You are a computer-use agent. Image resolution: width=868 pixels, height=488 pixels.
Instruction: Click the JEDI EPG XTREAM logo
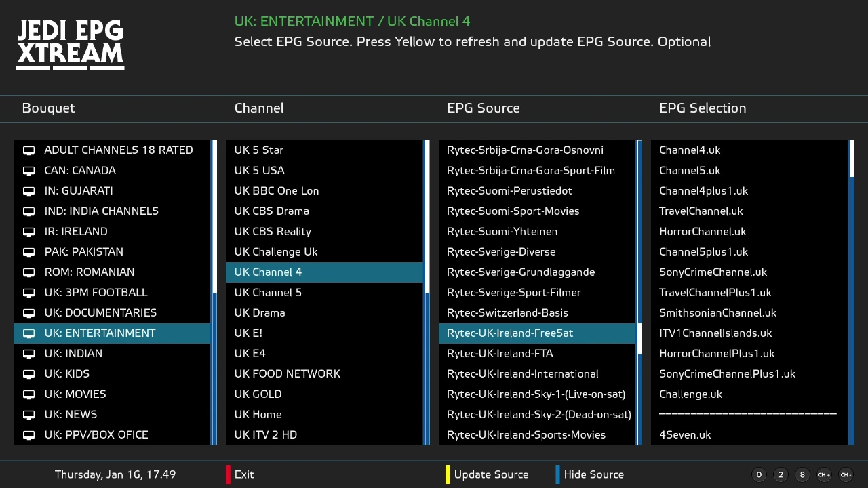pyautogui.click(x=70, y=45)
